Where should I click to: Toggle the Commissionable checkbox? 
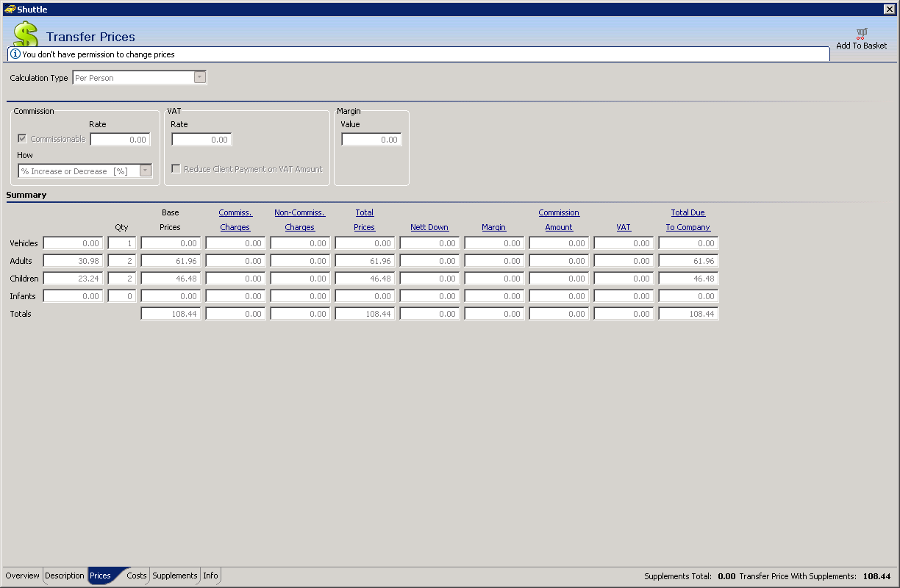(x=22, y=139)
